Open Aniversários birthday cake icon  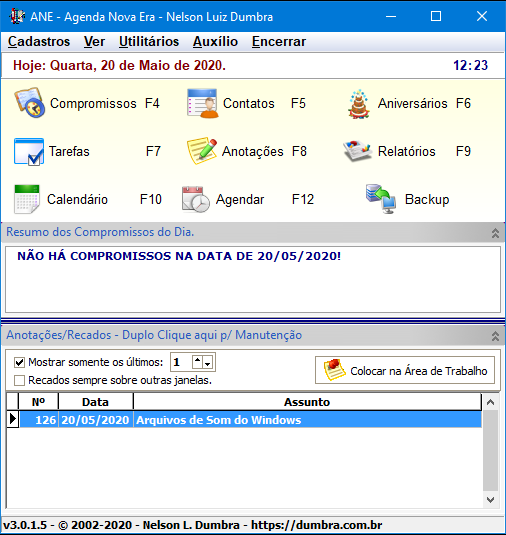click(x=359, y=104)
